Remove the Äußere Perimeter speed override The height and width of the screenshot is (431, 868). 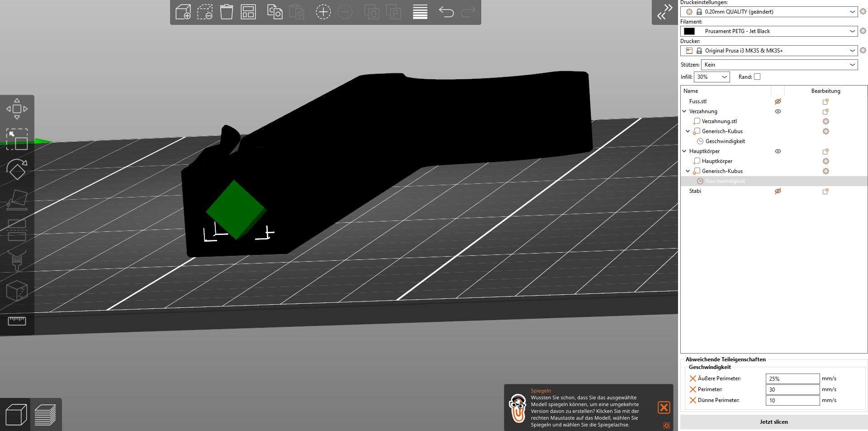(x=693, y=378)
